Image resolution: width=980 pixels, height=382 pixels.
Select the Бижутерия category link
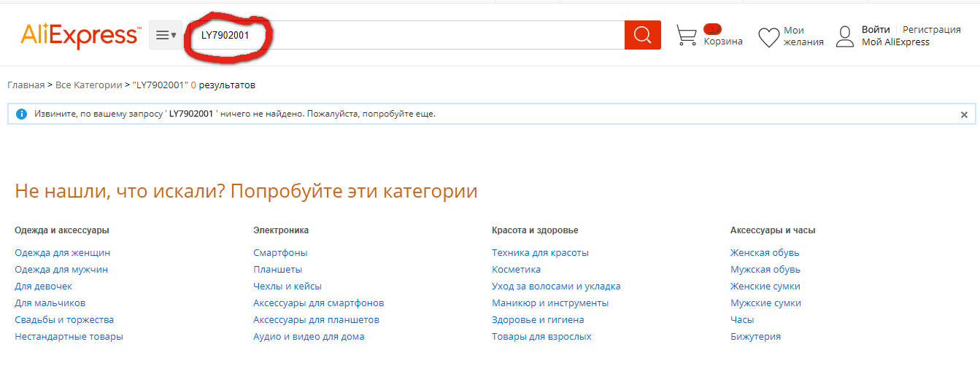(x=755, y=337)
